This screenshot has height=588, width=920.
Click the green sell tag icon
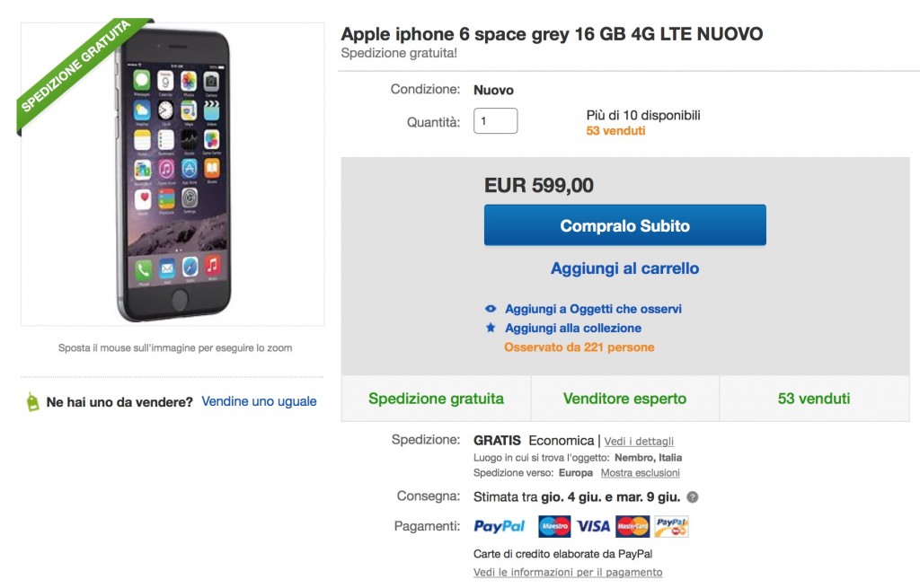coord(32,402)
